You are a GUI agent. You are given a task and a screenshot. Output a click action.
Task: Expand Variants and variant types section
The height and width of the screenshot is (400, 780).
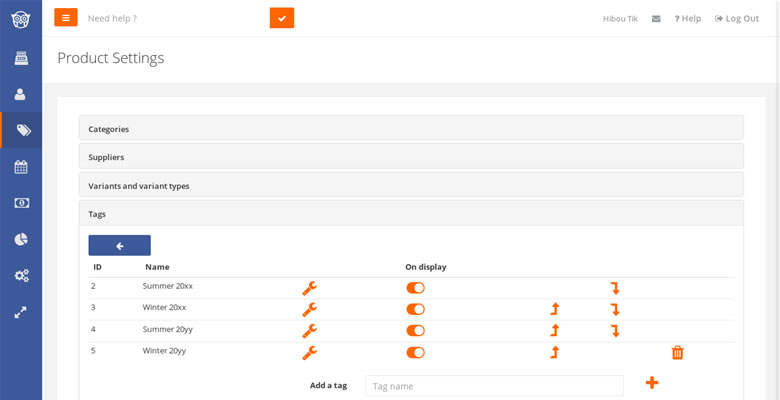(x=411, y=186)
